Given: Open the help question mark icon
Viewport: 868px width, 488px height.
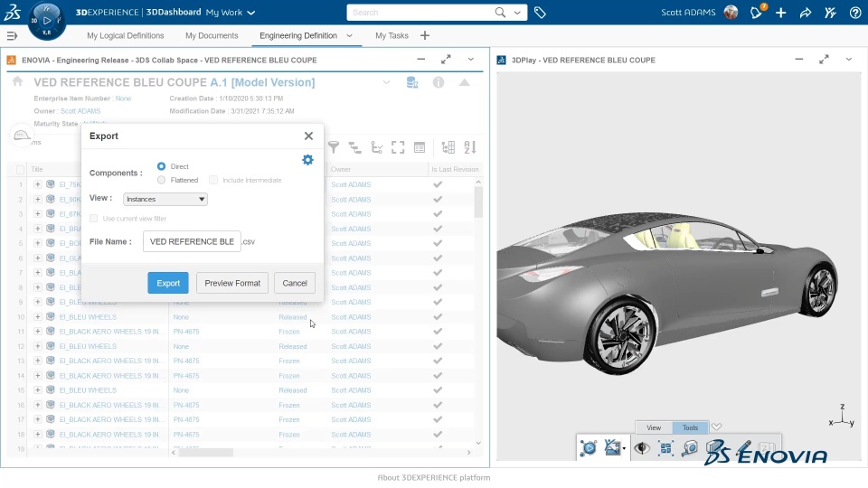Looking at the screenshot, I should (855, 12).
